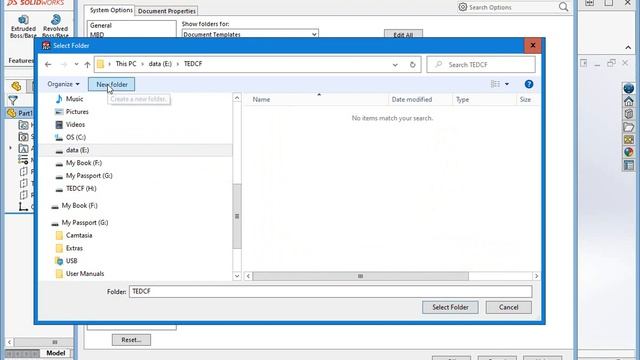The image size is (640, 360).
Task: Open the Extras folder
Action: pos(74,248)
